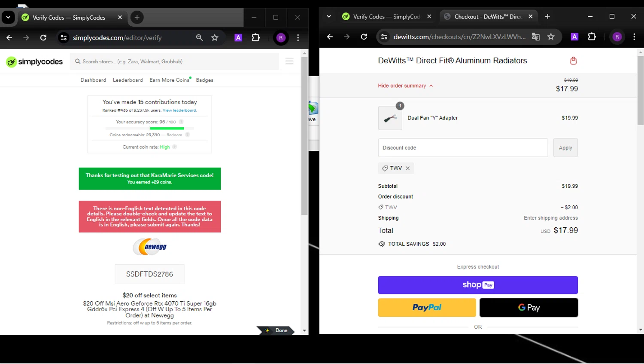The height and width of the screenshot is (364, 644).
Task: Click the Discount code field
Action: pos(463,148)
